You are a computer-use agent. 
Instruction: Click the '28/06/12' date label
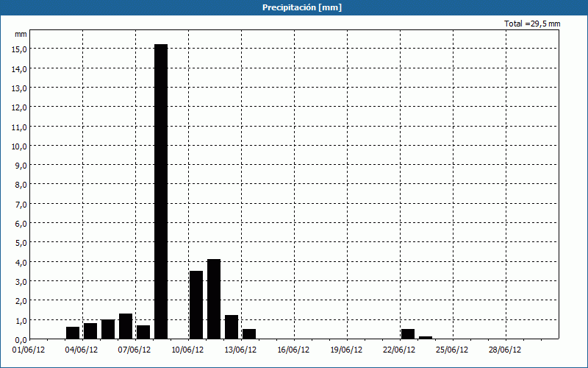(505, 350)
